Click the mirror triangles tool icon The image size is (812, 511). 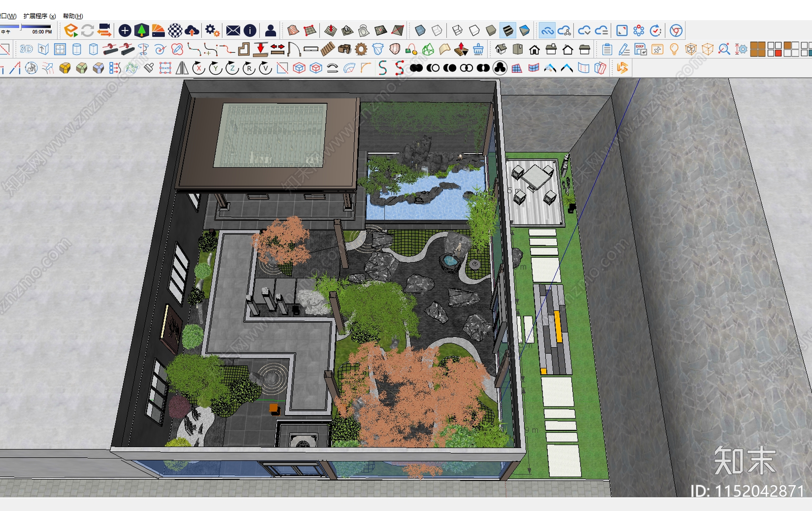coord(182,68)
